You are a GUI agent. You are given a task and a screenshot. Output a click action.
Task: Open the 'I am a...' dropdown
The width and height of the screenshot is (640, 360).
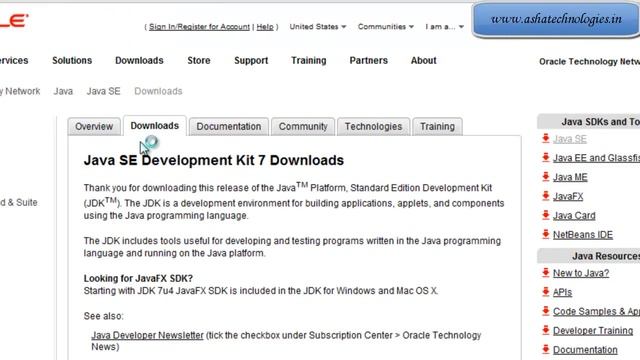point(444,27)
